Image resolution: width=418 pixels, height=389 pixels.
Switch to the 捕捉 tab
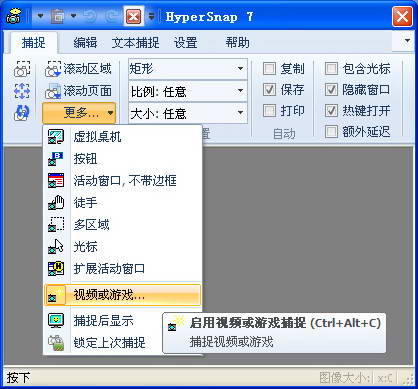click(33, 43)
